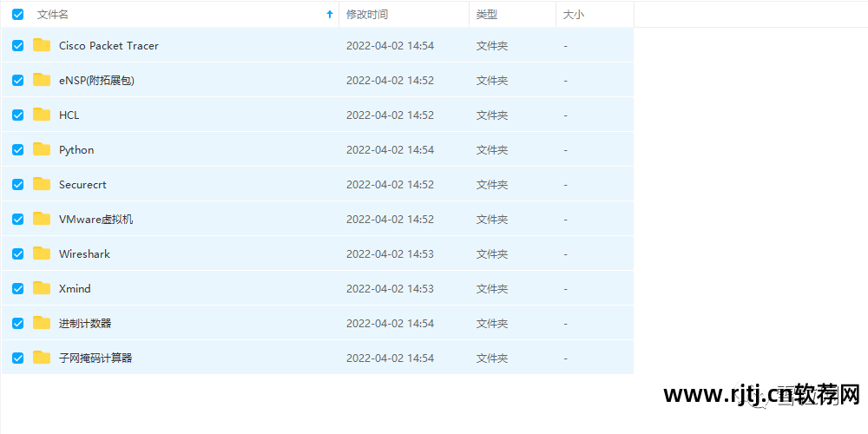Image resolution: width=868 pixels, height=434 pixels.
Task: Click the blue sort arrow in 文件名 column
Action: (x=330, y=15)
